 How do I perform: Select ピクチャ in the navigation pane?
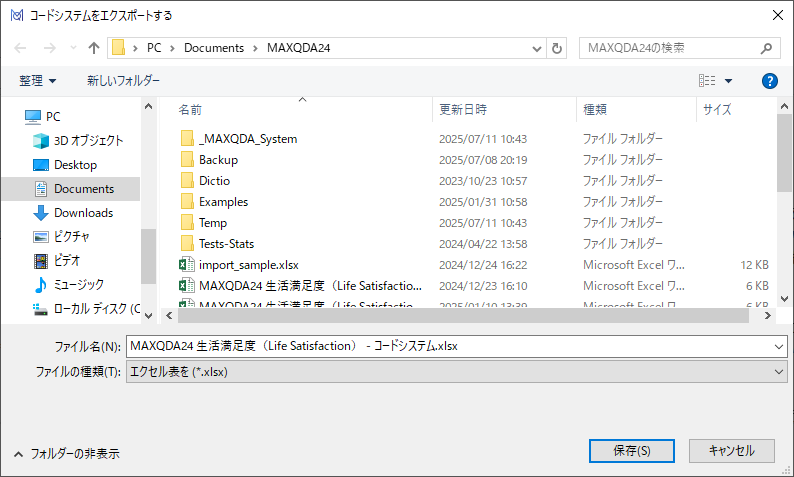pos(61,236)
